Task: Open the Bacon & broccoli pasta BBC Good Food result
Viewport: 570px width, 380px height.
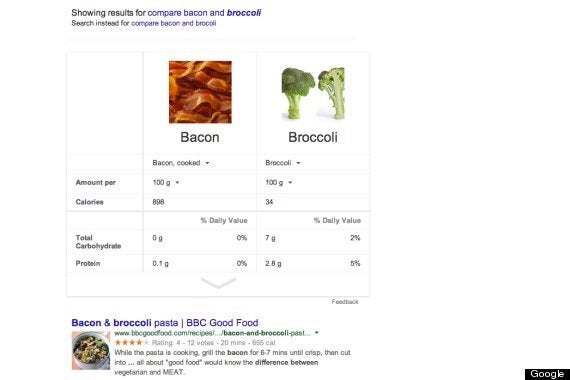Action: 165,323
